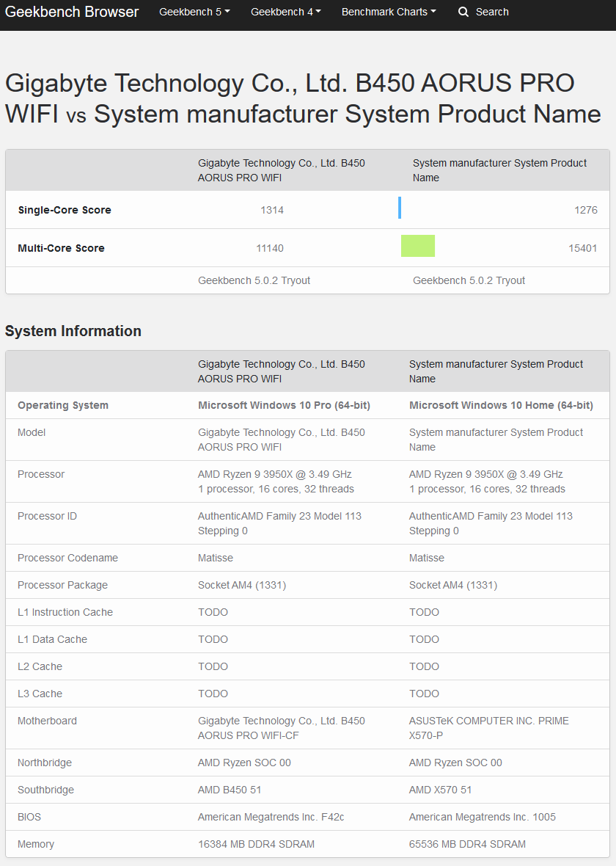Click the Model row label

point(32,432)
